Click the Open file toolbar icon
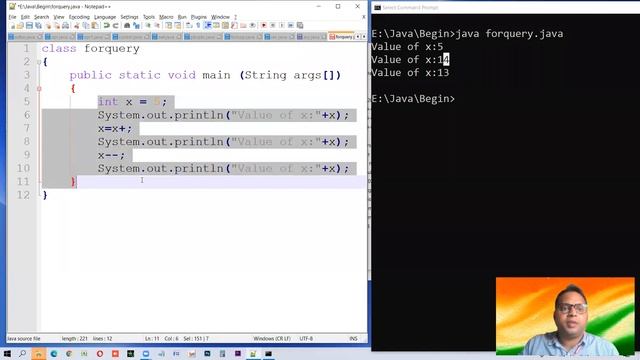 20,25
